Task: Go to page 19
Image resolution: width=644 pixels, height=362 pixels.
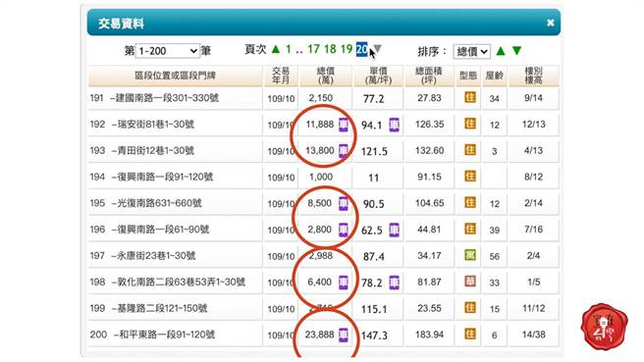Action: (x=347, y=50)
